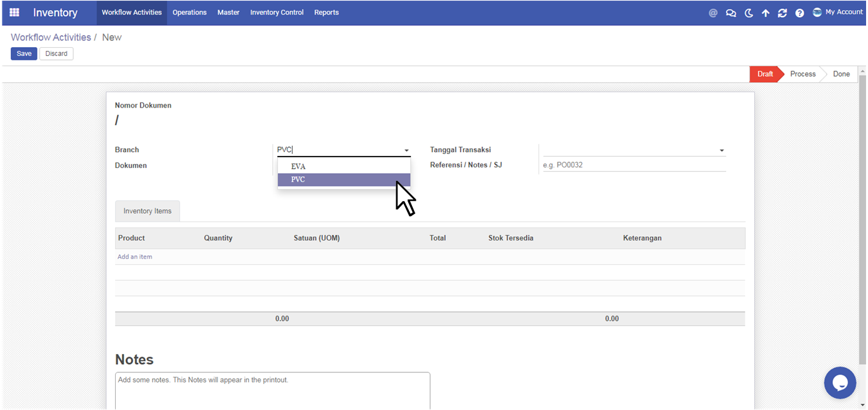Switch to the Inventory Items tab
The height and width of the screenshot is (410, 868).
tap(148, 211)
